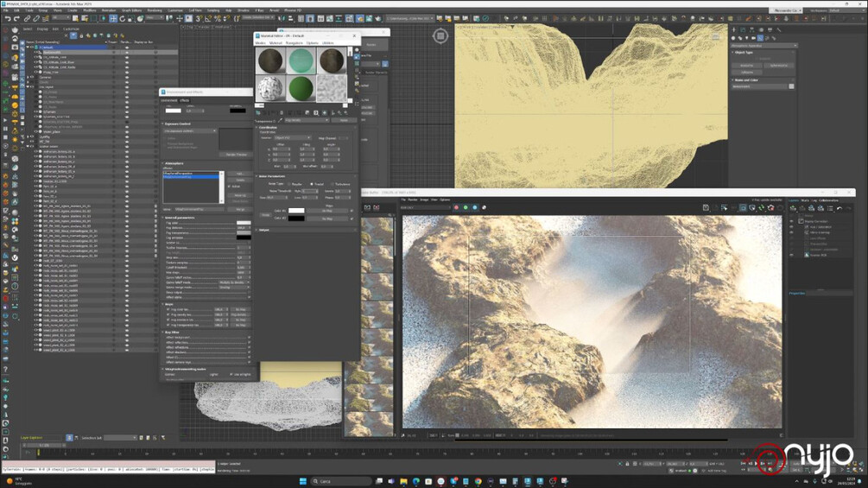Click the viewport navigation wheel icon

point(440,36)
